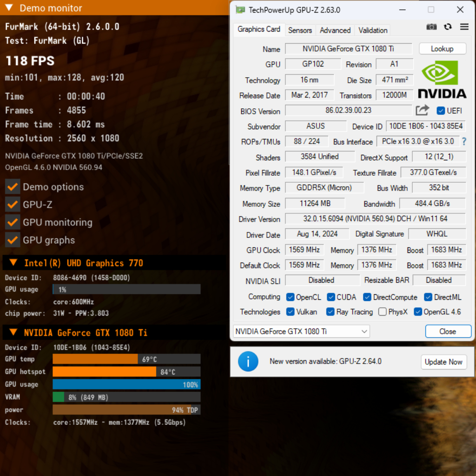Click the GPU-Z title bar app icon

(x=240, y=10)
